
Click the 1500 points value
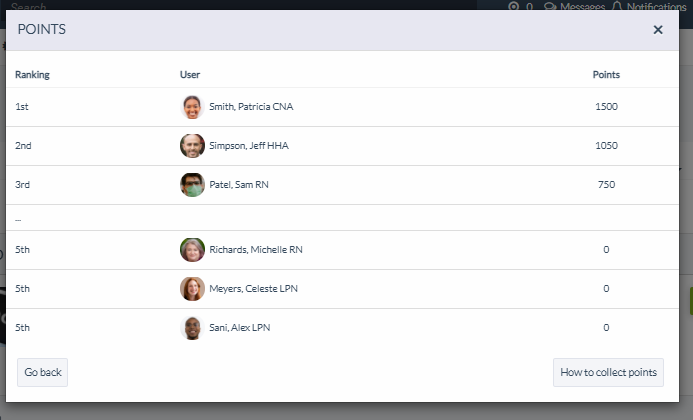click(x=605, y=107)
